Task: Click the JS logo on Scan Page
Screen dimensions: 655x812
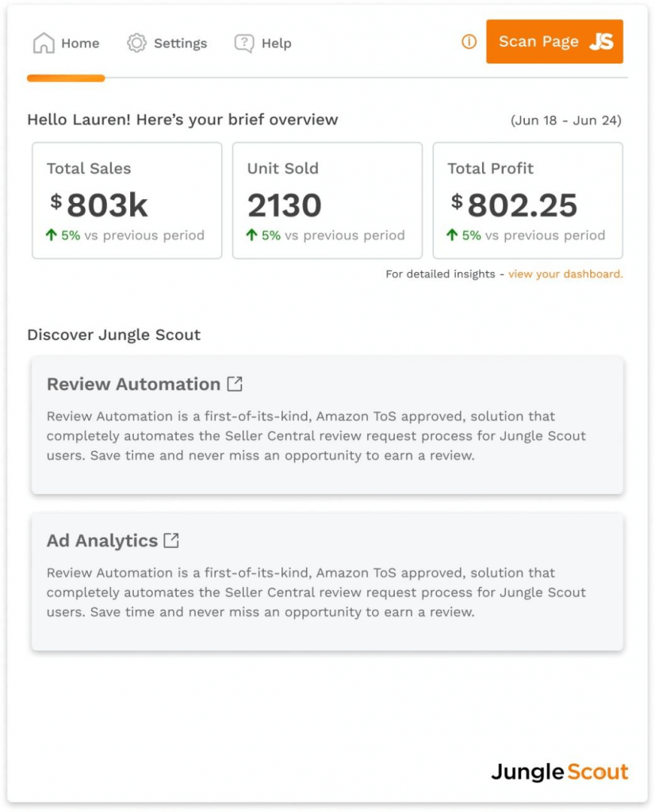Action: pos(601,41)
